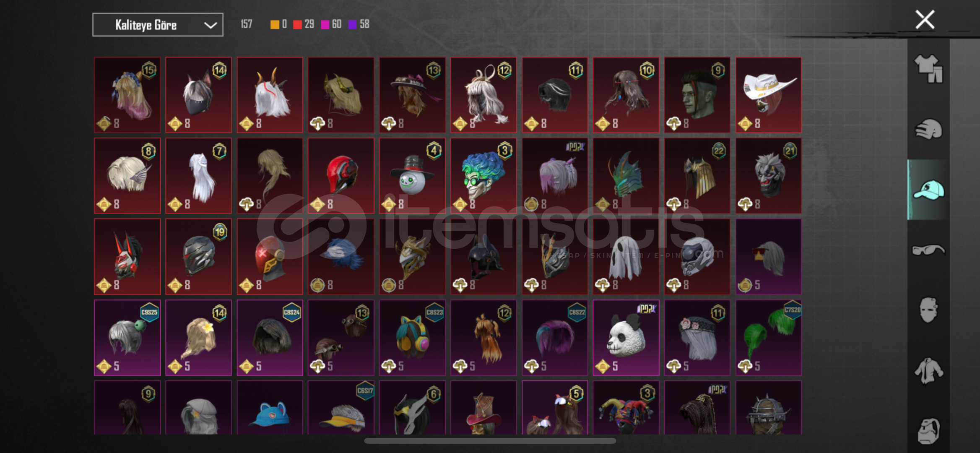Image resolution: width=980 pixels, height=453 pixels.
Task: Select the snowman top hat item
Action: [412, 176]
